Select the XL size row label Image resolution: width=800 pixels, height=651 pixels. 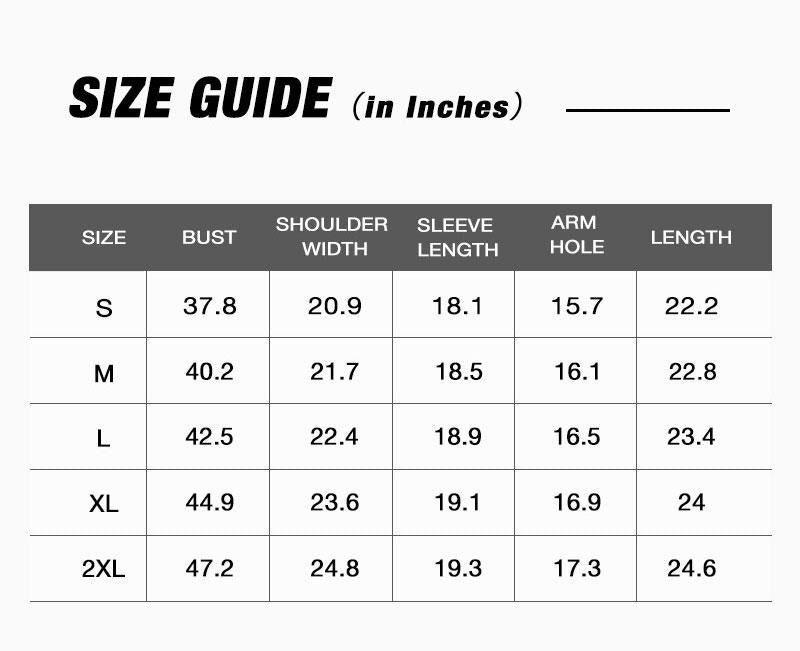click(x=104, y=503)
